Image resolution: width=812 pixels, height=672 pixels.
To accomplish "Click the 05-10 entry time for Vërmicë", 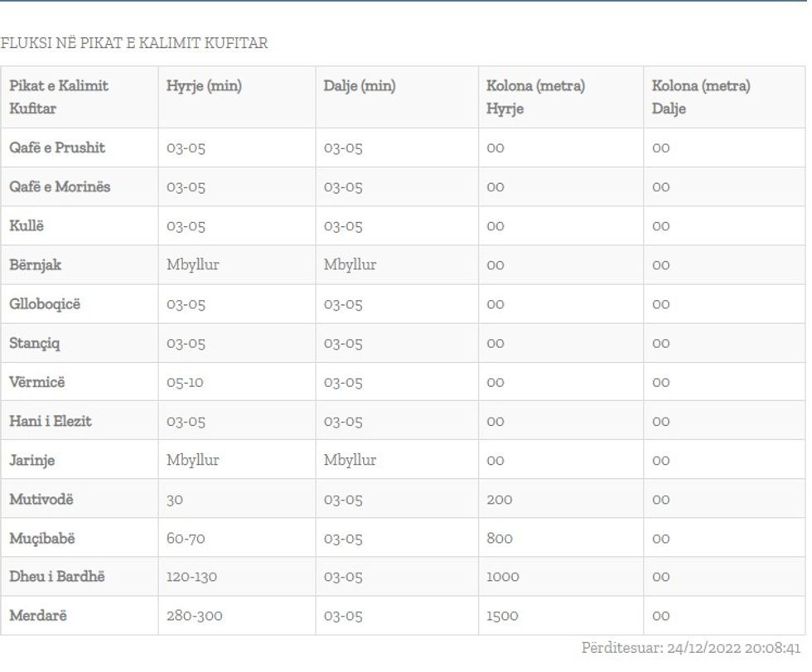I will coord(185,383).
